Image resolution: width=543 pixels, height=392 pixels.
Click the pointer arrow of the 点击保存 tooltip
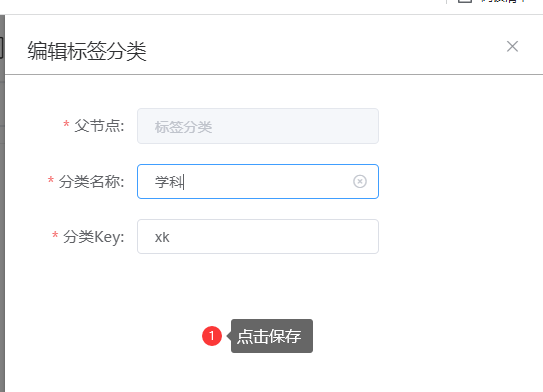[x=229, y=336]
